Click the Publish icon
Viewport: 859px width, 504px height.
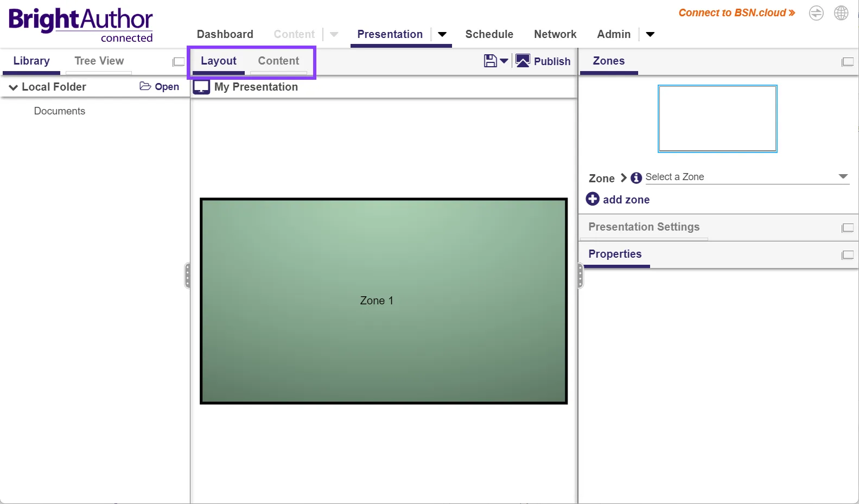(523, 61)
